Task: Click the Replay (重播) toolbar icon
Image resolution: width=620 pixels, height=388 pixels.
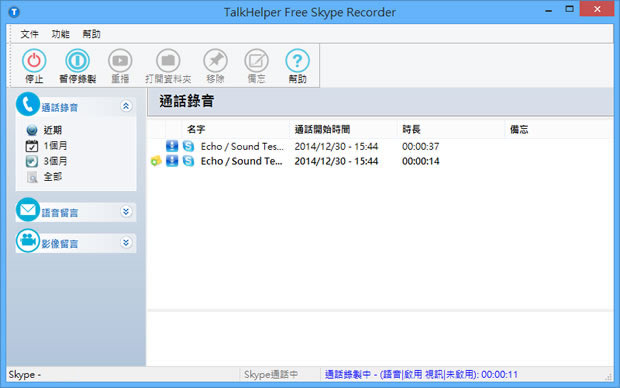Action: pos(120,61)
